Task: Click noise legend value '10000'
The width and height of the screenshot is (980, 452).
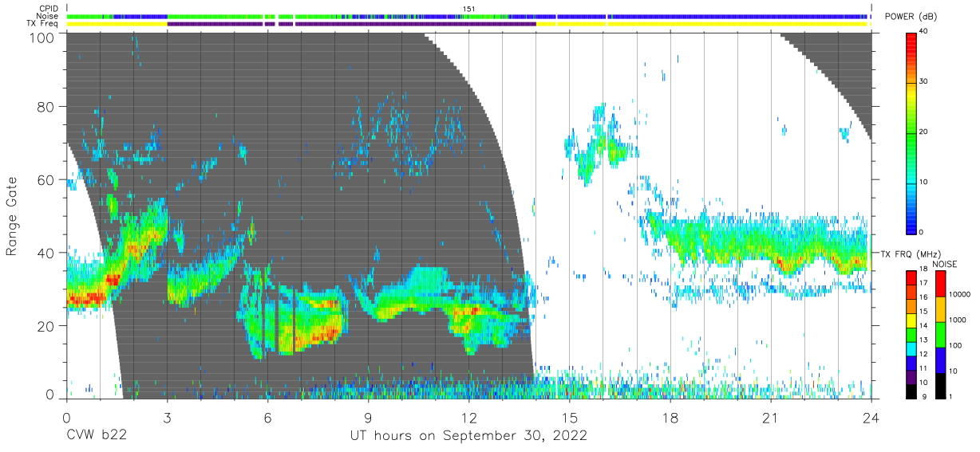Action: coord(960,294)
